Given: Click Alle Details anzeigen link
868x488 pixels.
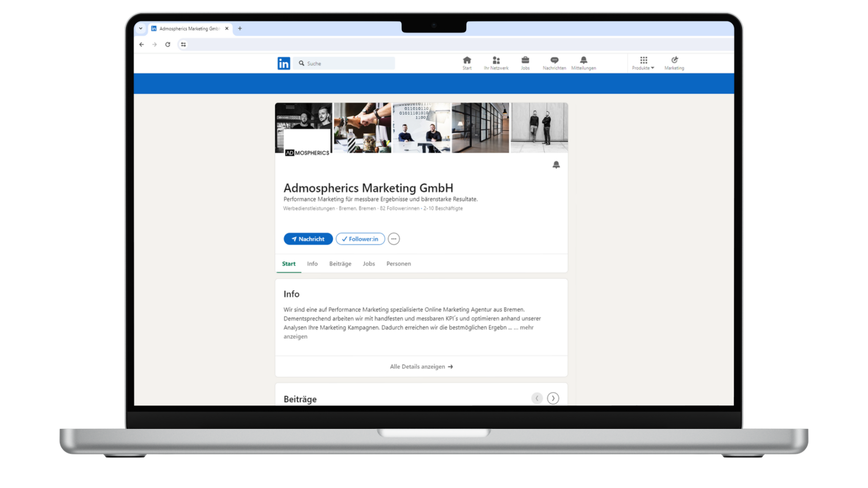Looking at the screenshot, I should click(421, 366).
